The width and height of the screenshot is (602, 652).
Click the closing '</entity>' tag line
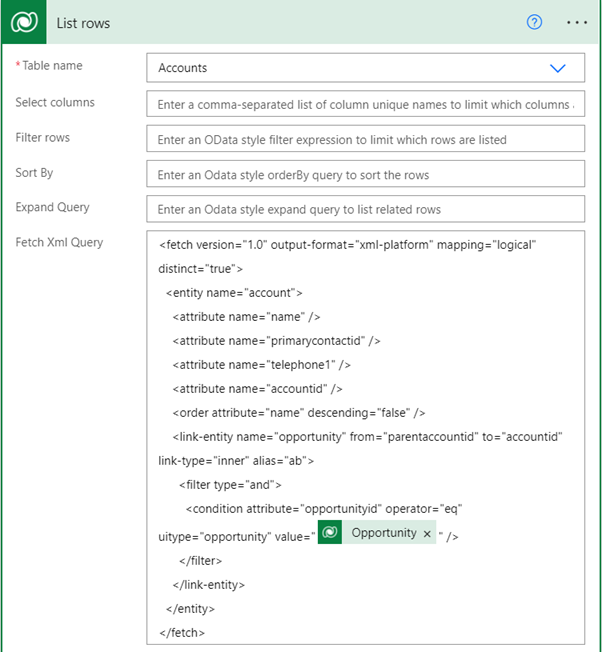click(190, 609)
